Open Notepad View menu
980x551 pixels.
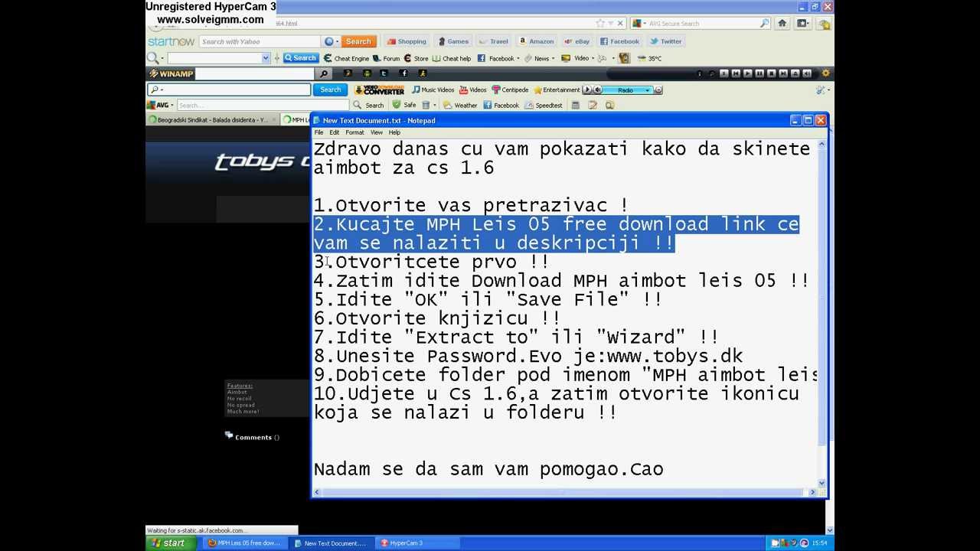pos(377,132)
